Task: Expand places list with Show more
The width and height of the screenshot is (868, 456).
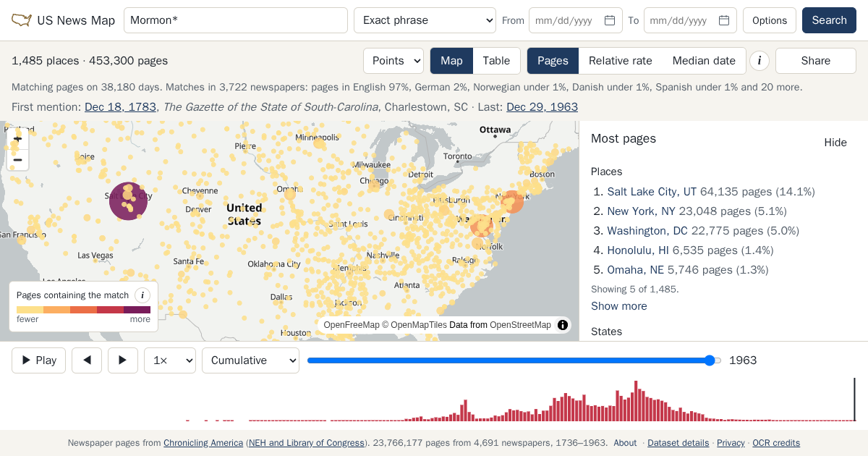Action: (619, 306)
